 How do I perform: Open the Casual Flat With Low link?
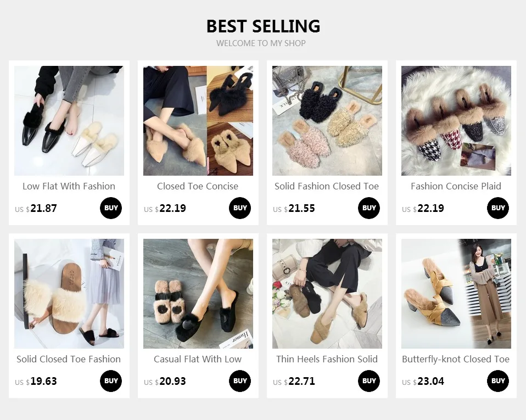coord(198,359)
